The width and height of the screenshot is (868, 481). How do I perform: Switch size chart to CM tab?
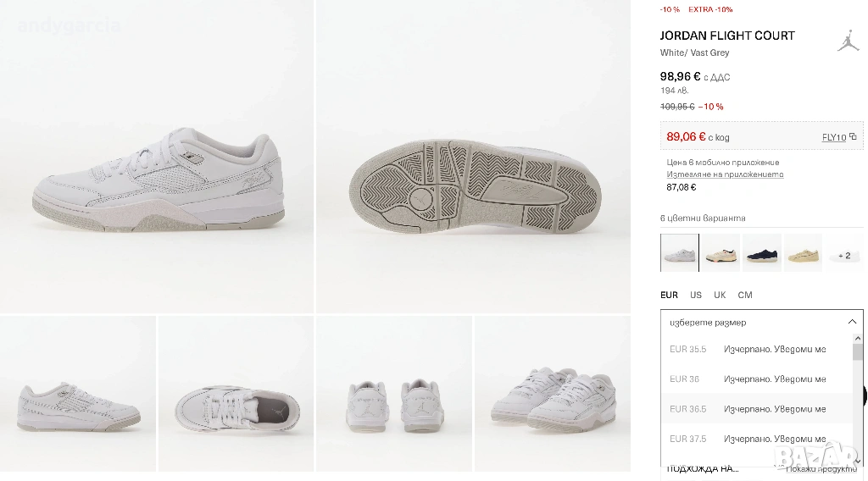[x=745, y=296]
